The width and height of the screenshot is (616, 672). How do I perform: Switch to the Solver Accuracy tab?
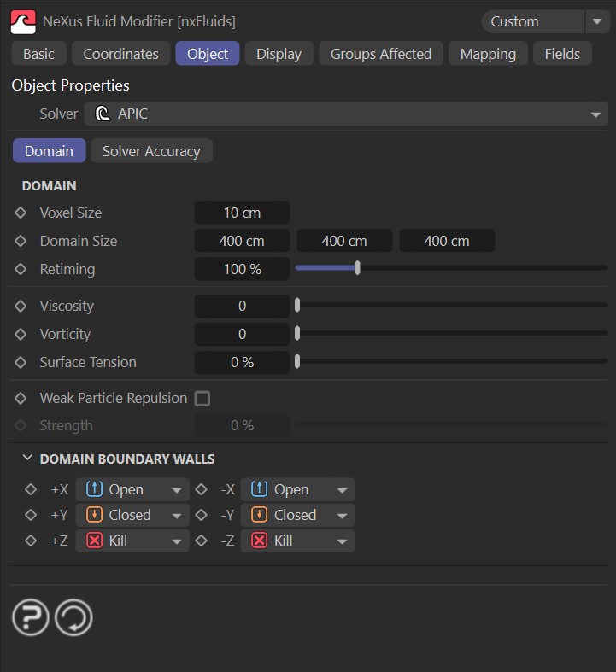(x=151, y=151)
